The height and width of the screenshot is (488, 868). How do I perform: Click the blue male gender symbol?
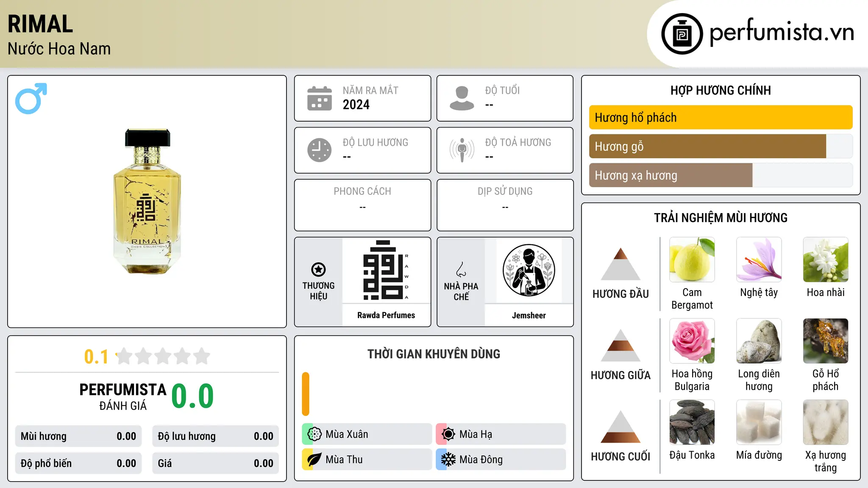(x=31, y=98)
